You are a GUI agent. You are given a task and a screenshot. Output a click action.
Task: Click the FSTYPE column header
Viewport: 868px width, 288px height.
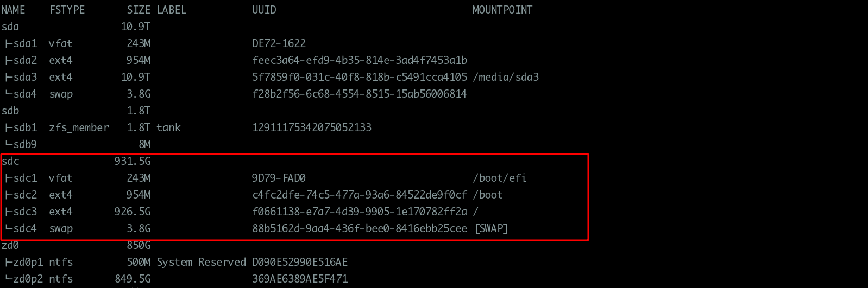[67, 10]
